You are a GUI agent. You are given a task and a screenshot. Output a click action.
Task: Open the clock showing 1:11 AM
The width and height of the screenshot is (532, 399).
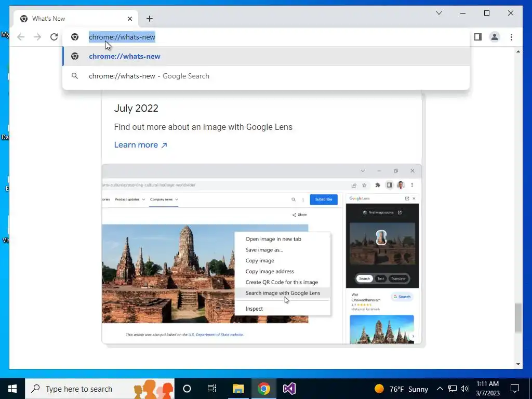click(487, 389)
